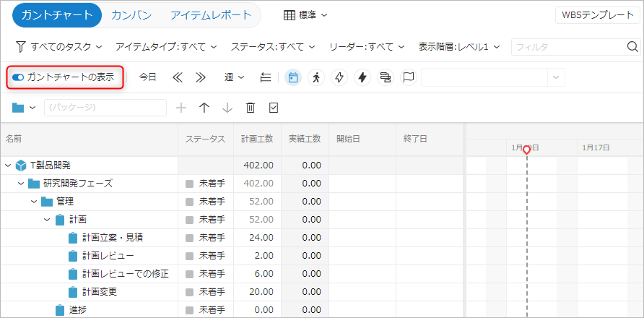Click the walking person icon
Image resolution: width=644 pixels, height=318 pixels.
316,77
